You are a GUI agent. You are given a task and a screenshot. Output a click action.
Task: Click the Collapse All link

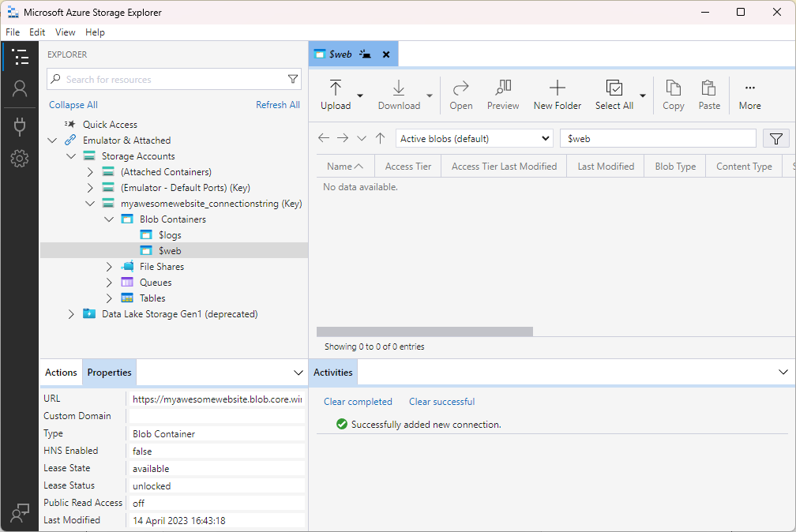pyautogui.click(x=73, y=105)
